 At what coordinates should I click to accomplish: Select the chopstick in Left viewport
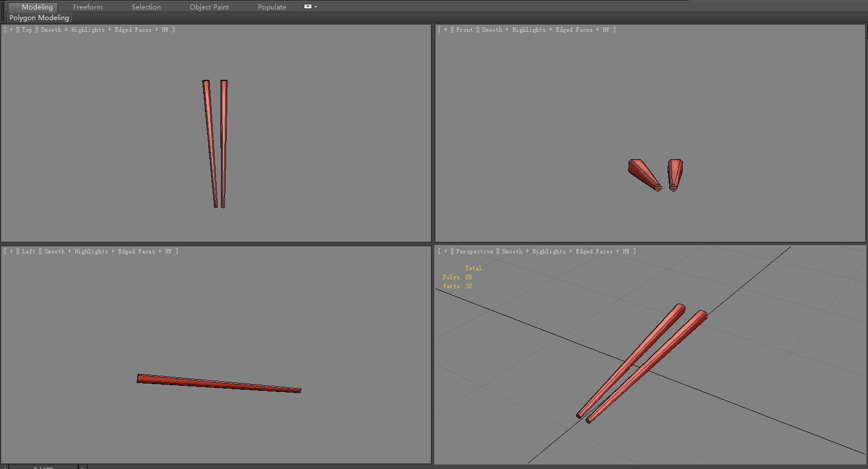tap(219, 383)
